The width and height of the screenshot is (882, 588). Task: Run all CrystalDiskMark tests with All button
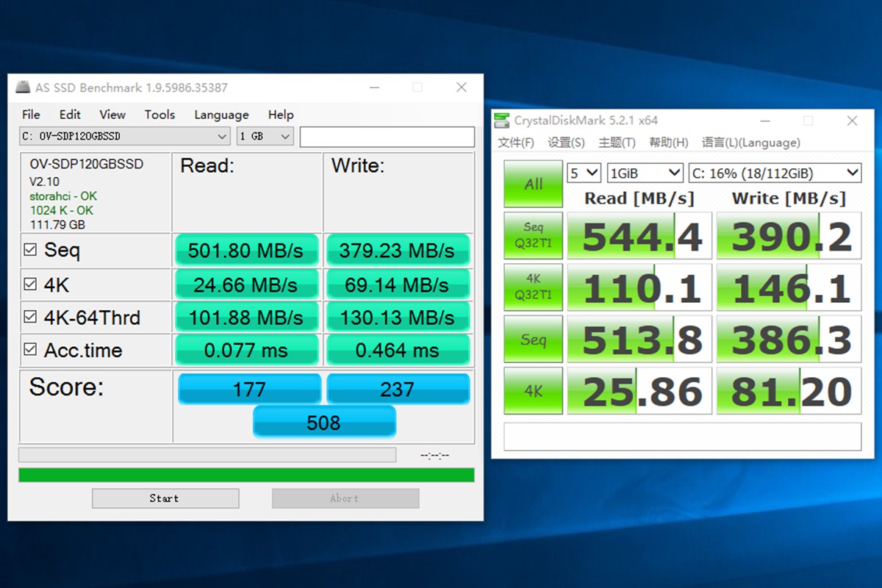(533, 184)
